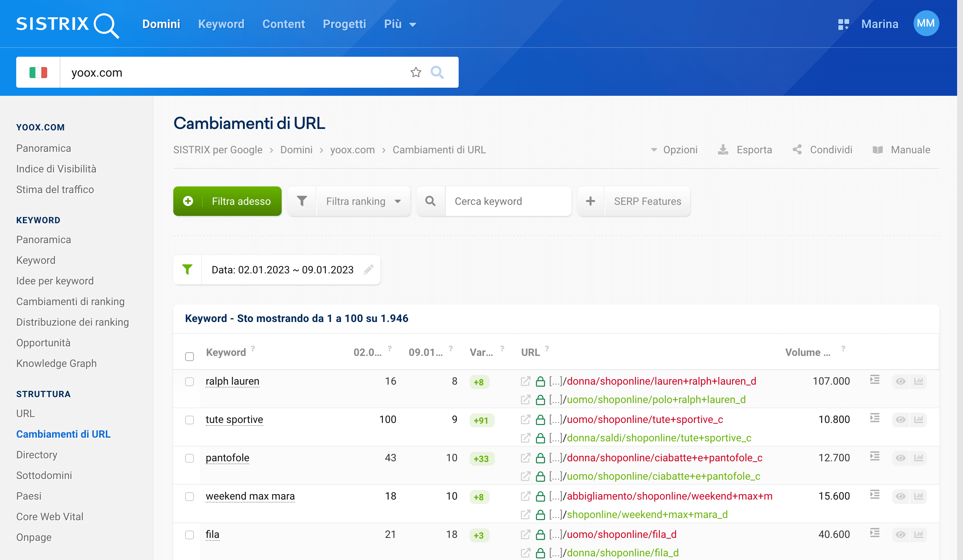
Task: Click the magnifier search icon in domain bar
Action: 437,72
